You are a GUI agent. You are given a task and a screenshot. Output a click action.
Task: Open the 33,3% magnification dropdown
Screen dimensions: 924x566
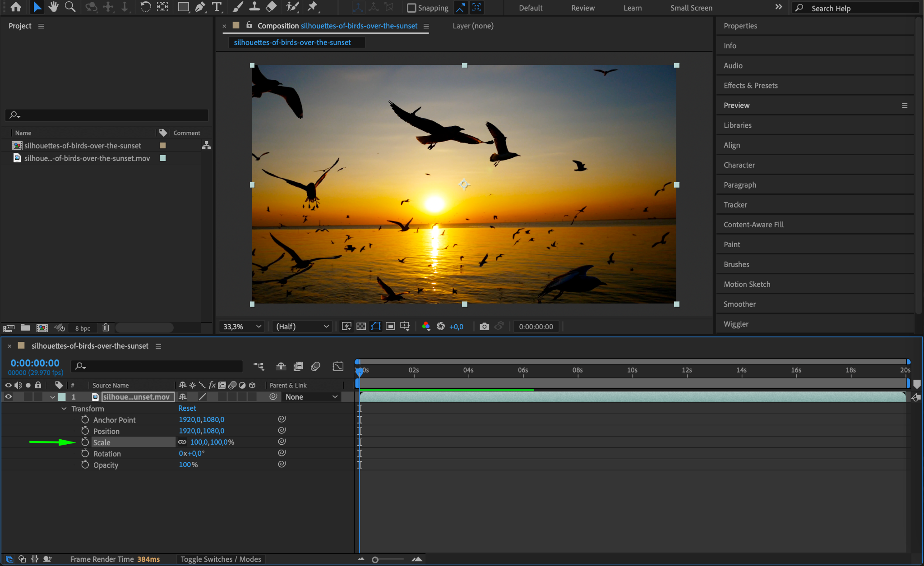coord(242,326)
